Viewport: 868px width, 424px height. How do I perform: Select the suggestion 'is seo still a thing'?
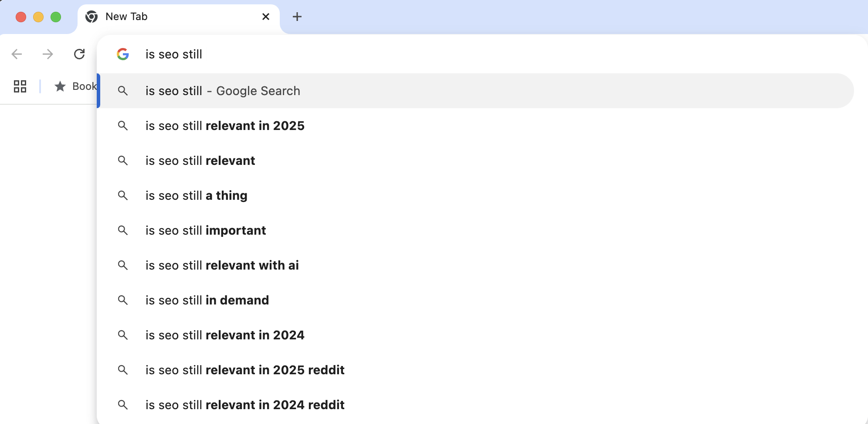[x=197, y=195]
